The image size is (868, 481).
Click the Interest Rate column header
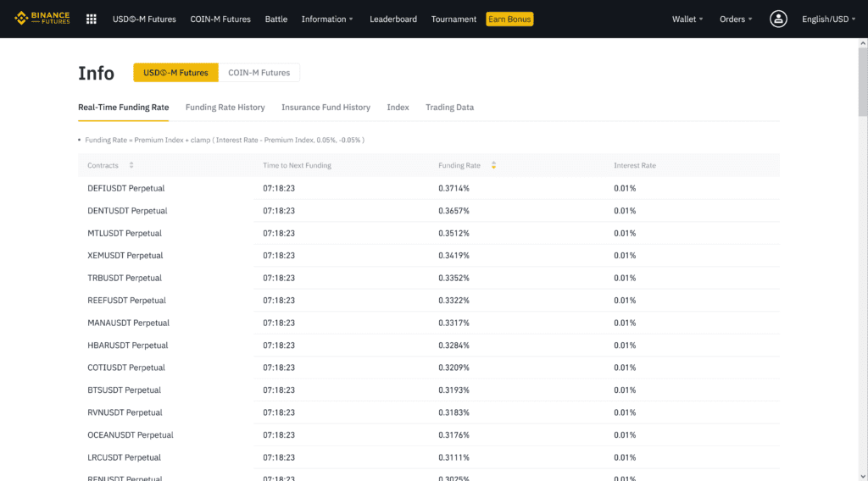(634, 165)
